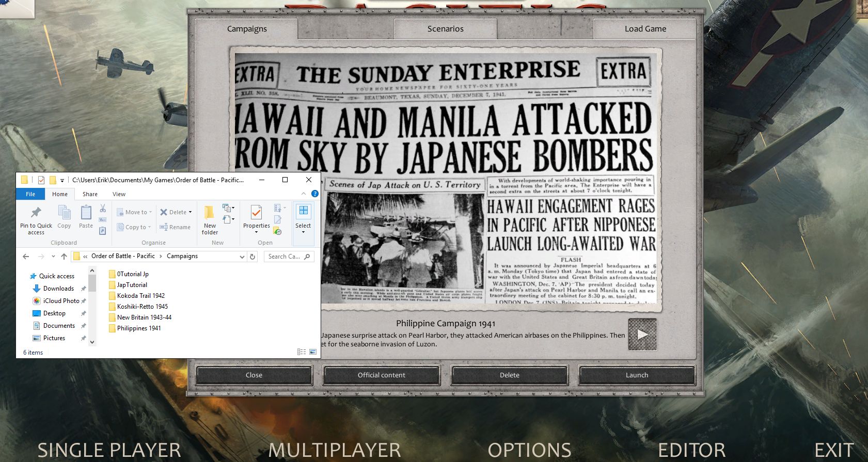Screen dimensions: 868x462
Task: Switch to the View ribbon tab
Action: pos(119,194)
